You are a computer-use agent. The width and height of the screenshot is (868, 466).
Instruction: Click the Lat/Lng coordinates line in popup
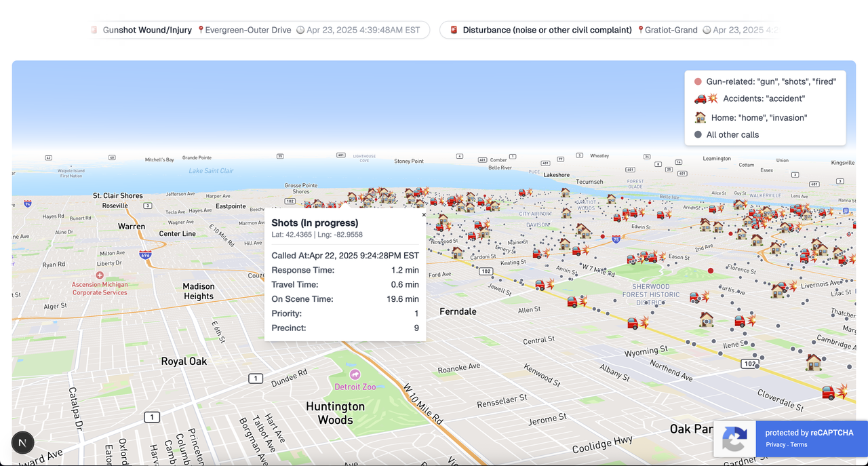[317, 235]
